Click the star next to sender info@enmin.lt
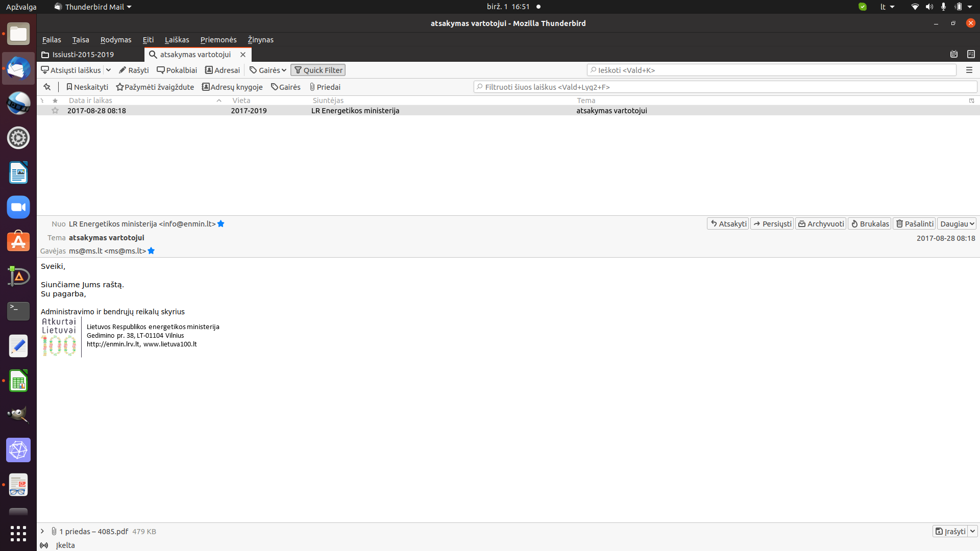 [221, 224]
